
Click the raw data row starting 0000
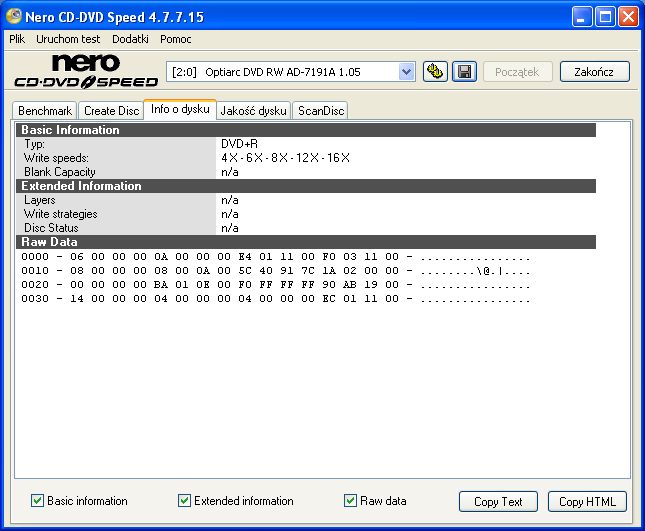click(x=276, y=257)
